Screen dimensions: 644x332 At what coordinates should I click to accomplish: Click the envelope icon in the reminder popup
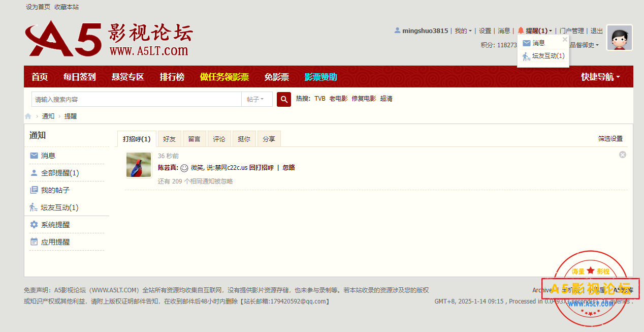(x=527, y=43)
